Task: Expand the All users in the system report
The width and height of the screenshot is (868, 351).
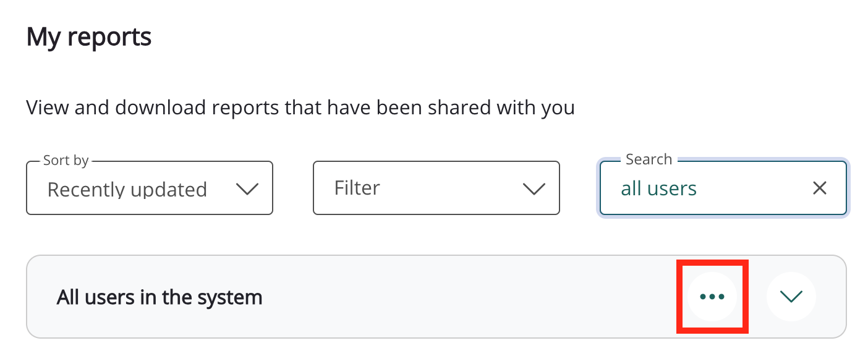Action: pos(791,297)
